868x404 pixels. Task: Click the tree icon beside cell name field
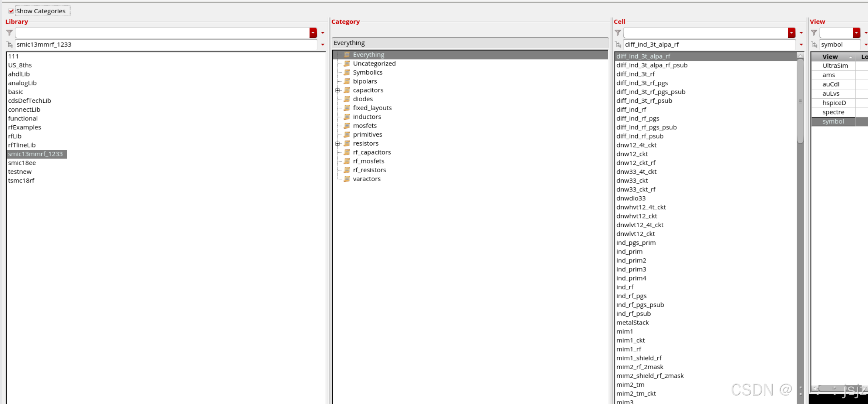[618, 45]
